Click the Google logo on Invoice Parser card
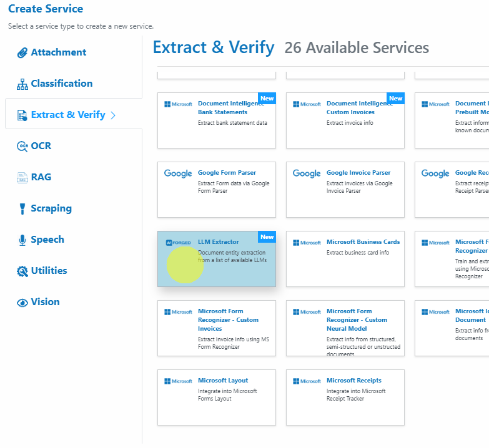489x448 pixels. click(x=307, y=173)
